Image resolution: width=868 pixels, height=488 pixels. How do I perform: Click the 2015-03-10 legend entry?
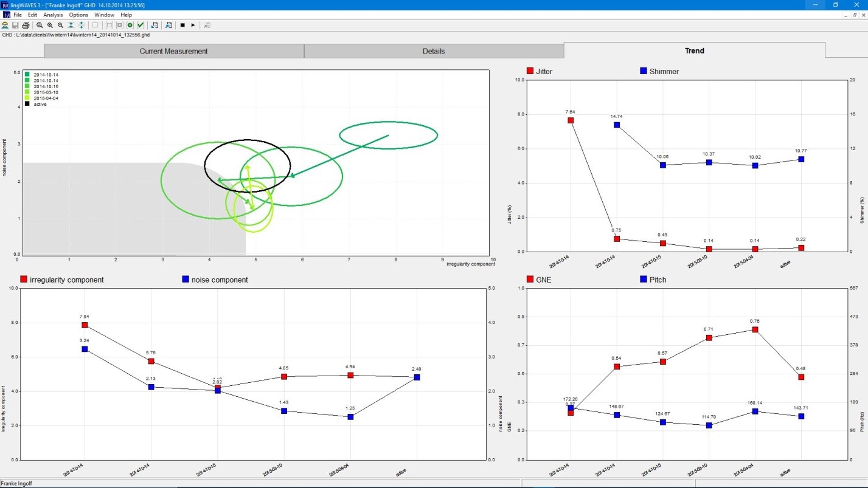[x=41, y=92]
